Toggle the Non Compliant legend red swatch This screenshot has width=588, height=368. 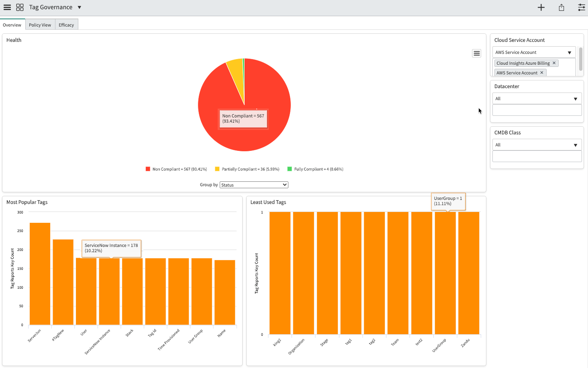click(x=148, y=169)
